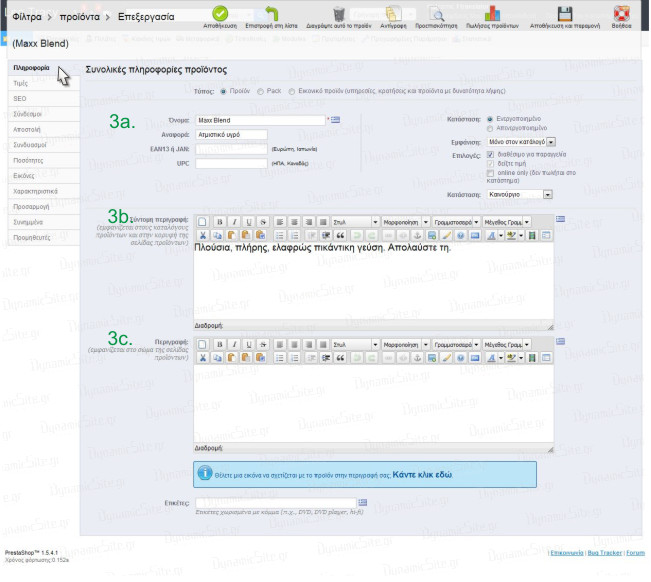Click the language flag beside the Ετικέτες field
This screenshot has height=582, width=651.
[362, 502]
